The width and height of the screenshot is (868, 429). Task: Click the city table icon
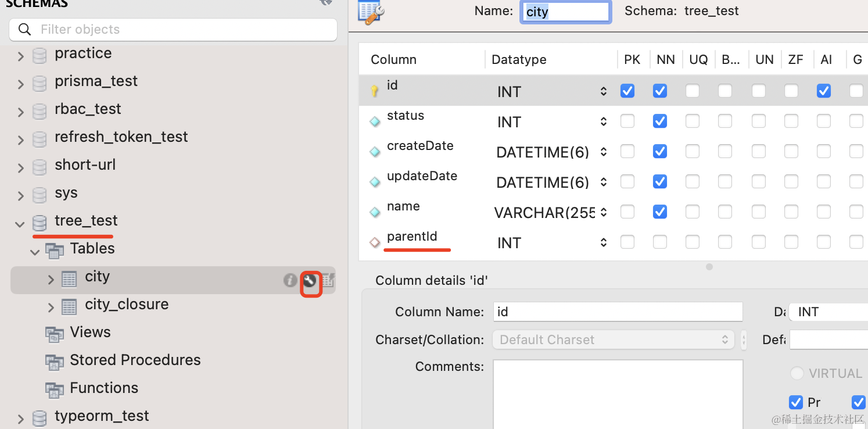pyautogui.click(x=69, y=279)
